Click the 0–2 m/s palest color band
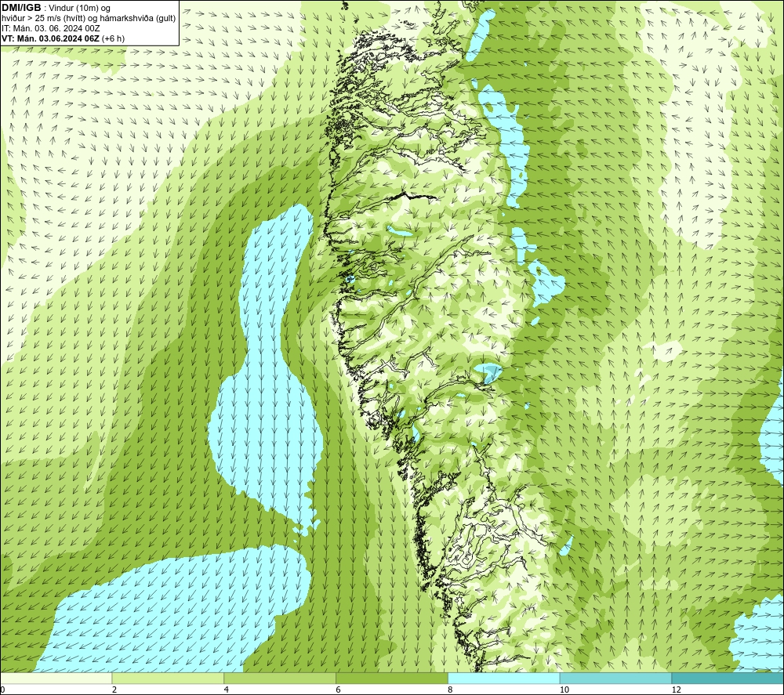The image size is (784, 695). coord(56,678)
